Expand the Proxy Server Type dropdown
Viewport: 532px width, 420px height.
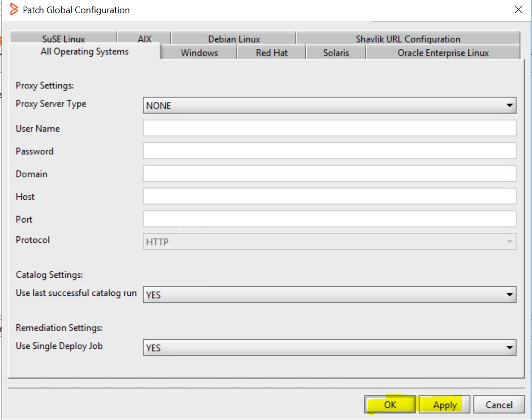(329, 106)
